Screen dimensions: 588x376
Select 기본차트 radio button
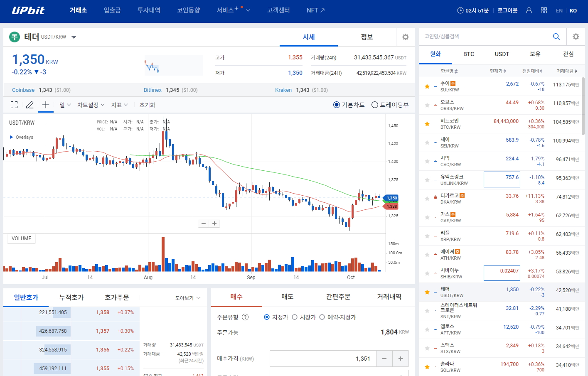tap(337, 105)
